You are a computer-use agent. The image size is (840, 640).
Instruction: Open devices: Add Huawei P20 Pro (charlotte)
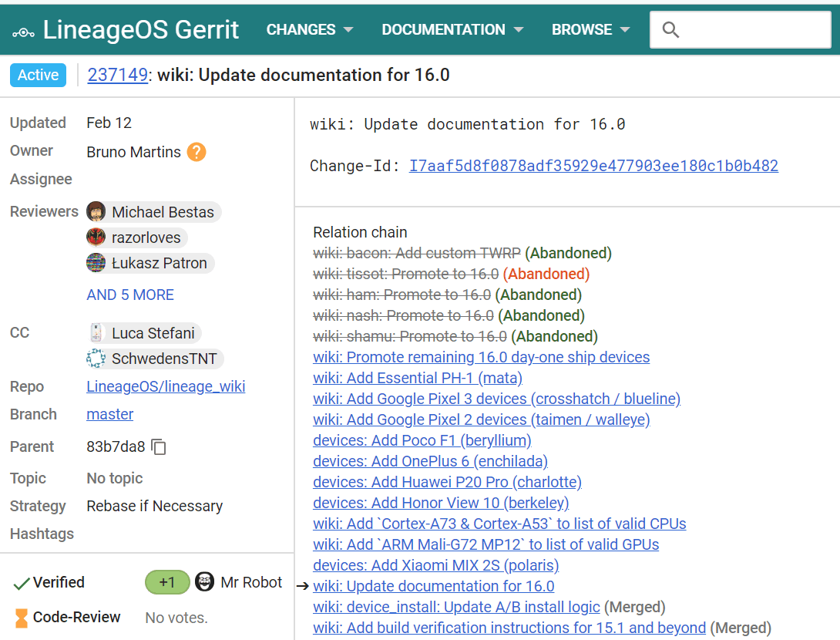click(447, 482)
